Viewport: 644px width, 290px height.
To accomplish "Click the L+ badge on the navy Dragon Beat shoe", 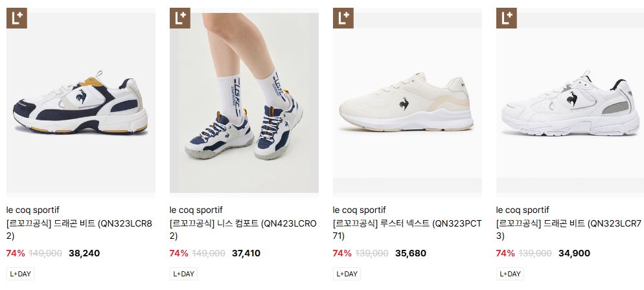I will [16, 18].
